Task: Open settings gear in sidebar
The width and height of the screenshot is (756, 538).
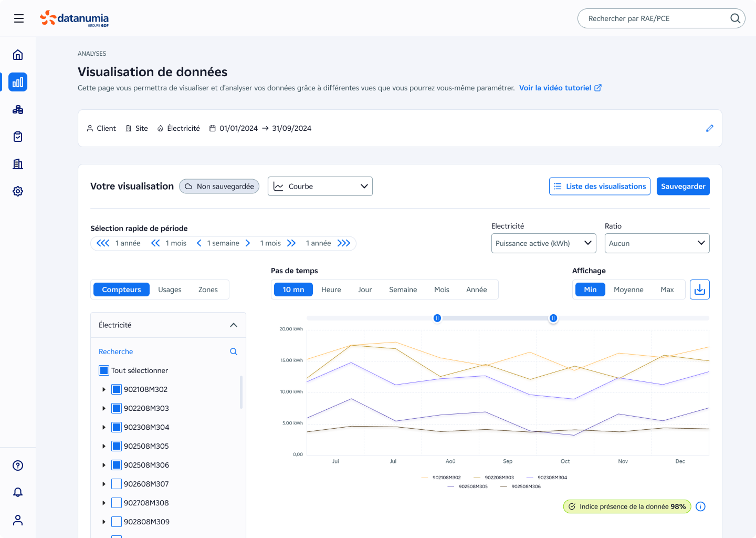Action: pyautogui.click(x=18, y=191)
